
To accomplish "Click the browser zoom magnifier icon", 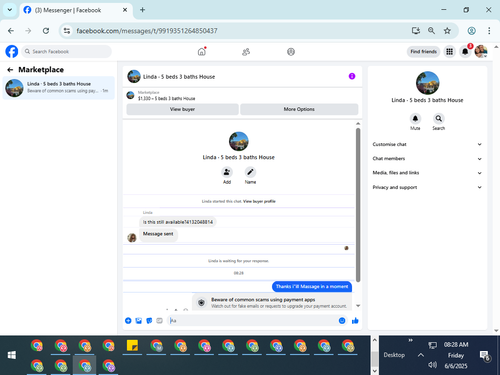I will coord(431,31).
